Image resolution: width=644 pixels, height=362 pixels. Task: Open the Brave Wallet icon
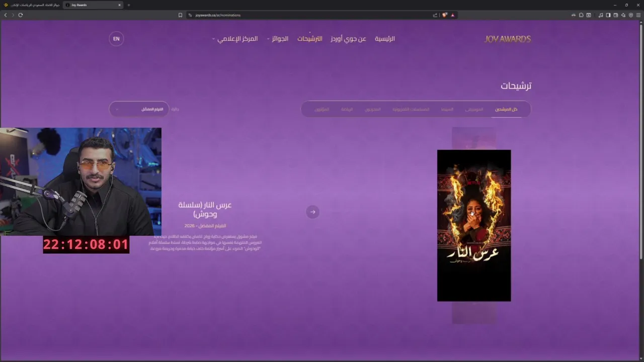point(616,15)
